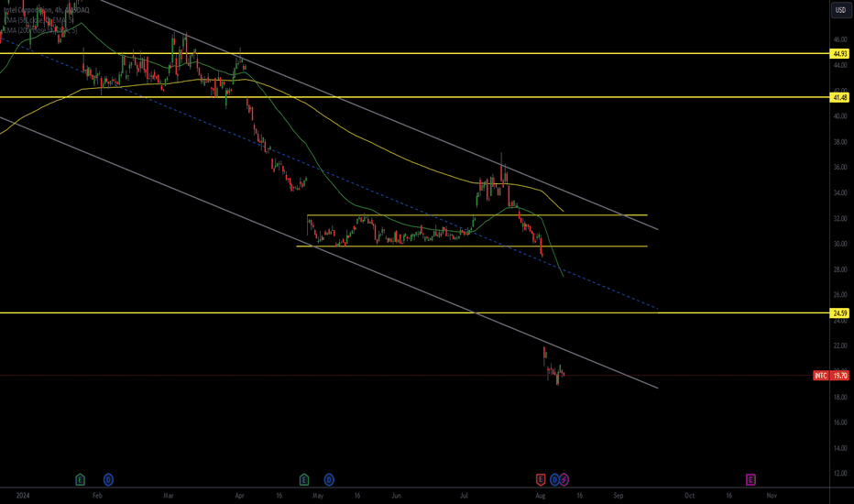Click the 19.70 last price label
854x504 pixels.
click(x=840, y=376)
